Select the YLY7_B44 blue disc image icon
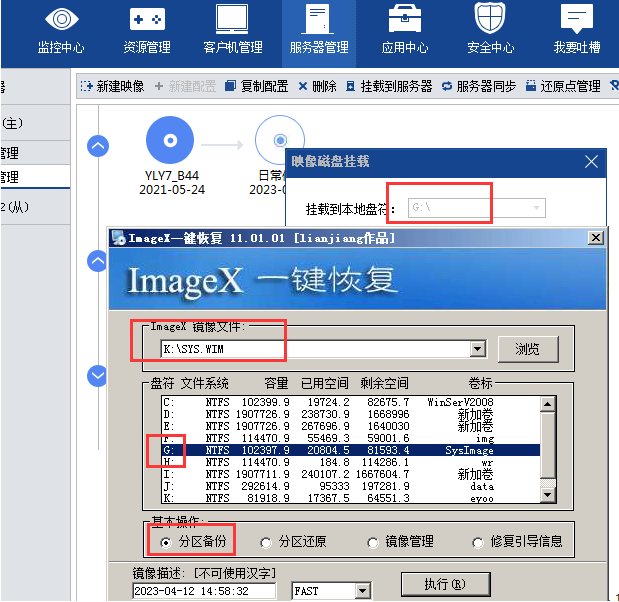 [170, 140]
